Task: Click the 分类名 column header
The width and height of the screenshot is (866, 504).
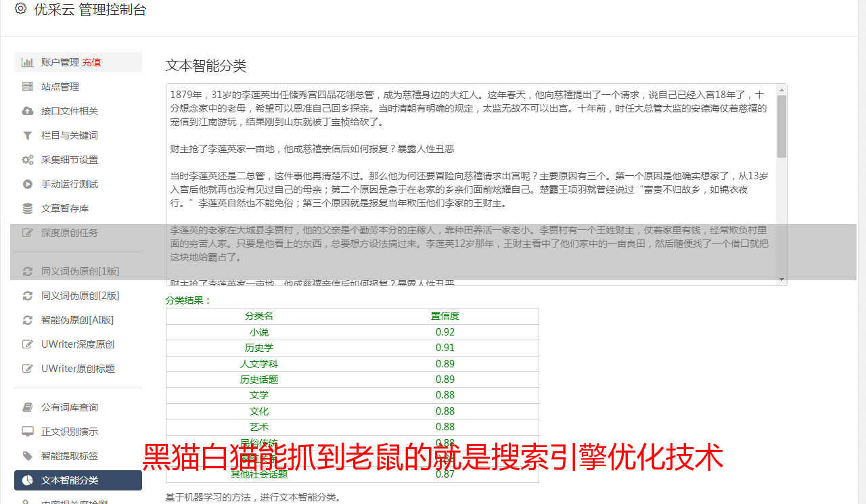Action: pos(259,316)
